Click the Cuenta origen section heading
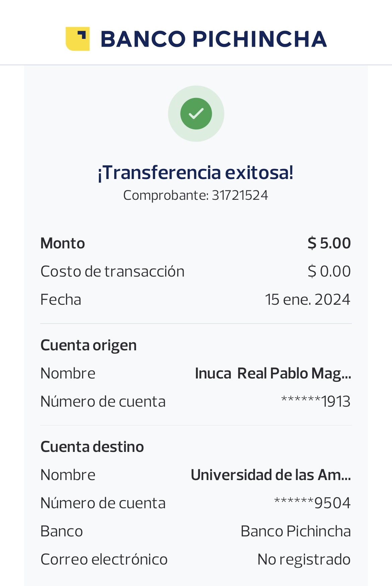Image resolution: width=392 pixels, height=586 pixels. [88, 345]
